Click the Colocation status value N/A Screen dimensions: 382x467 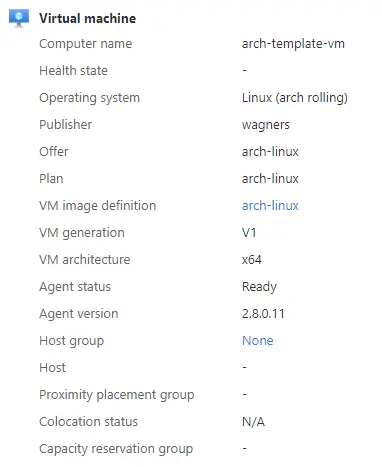tap(253, 422)
